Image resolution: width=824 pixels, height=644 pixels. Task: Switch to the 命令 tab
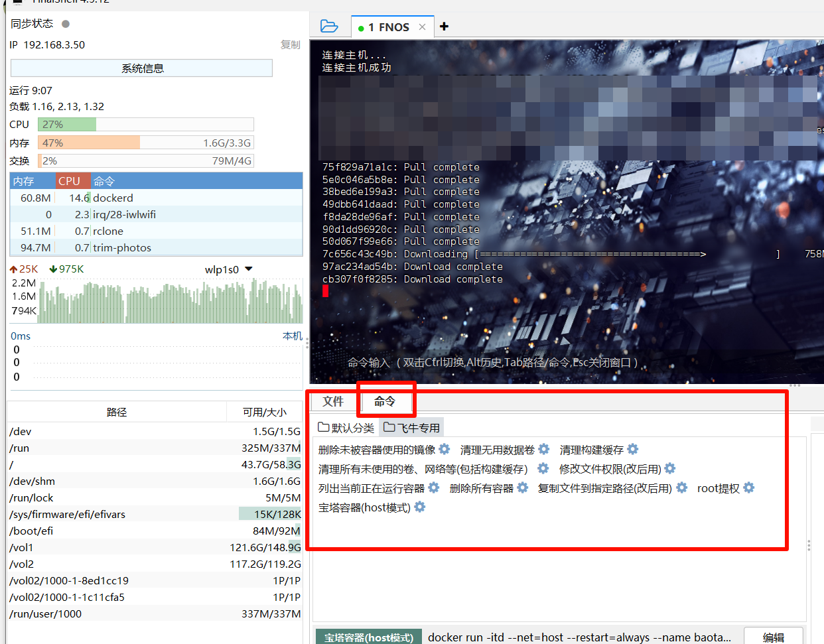coord(385,401)
